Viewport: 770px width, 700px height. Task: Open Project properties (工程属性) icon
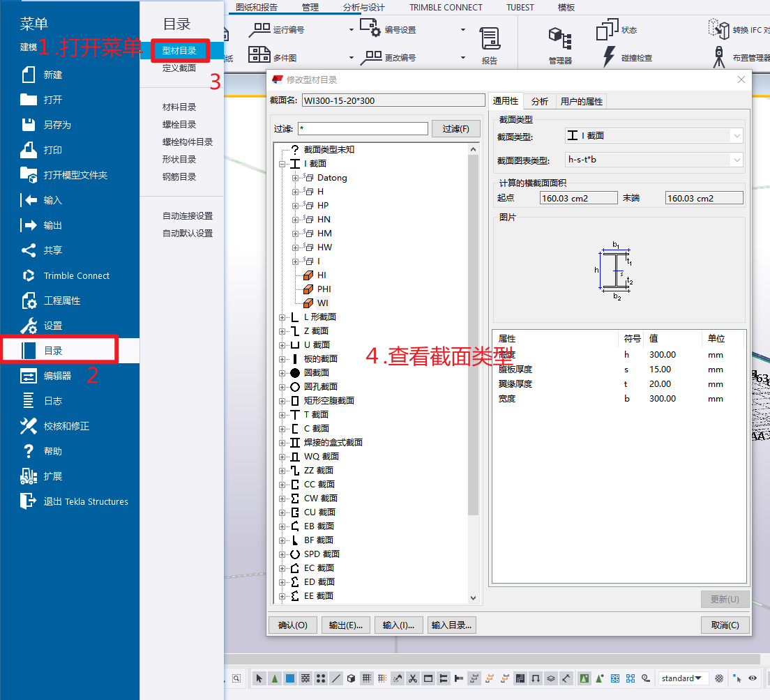[x=29, y=300]
